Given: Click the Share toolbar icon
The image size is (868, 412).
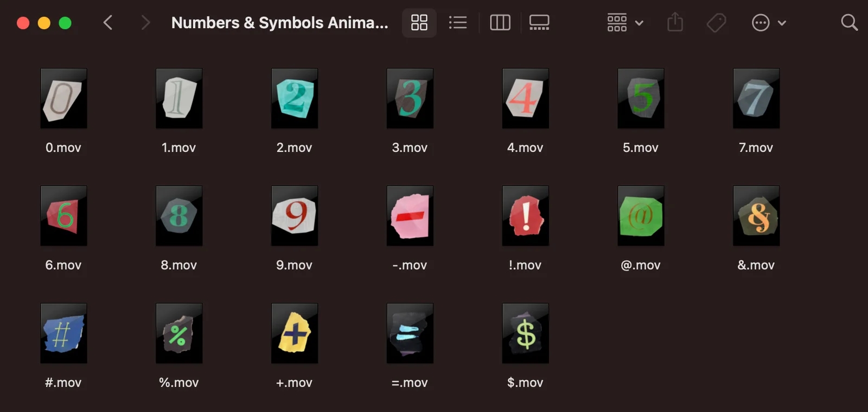Looking at the screenshot, I should [x=675, y=23].
